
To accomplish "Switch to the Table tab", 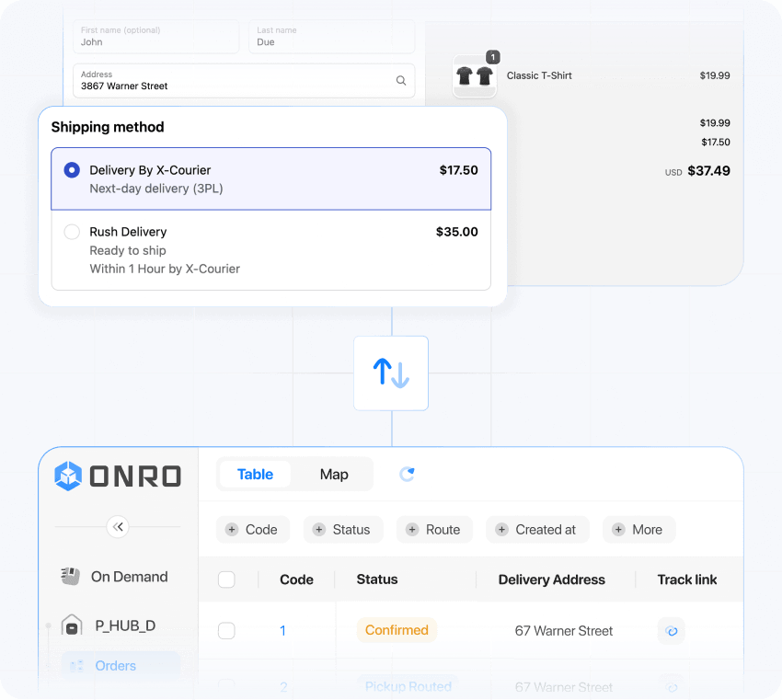I will click(255, 474).
